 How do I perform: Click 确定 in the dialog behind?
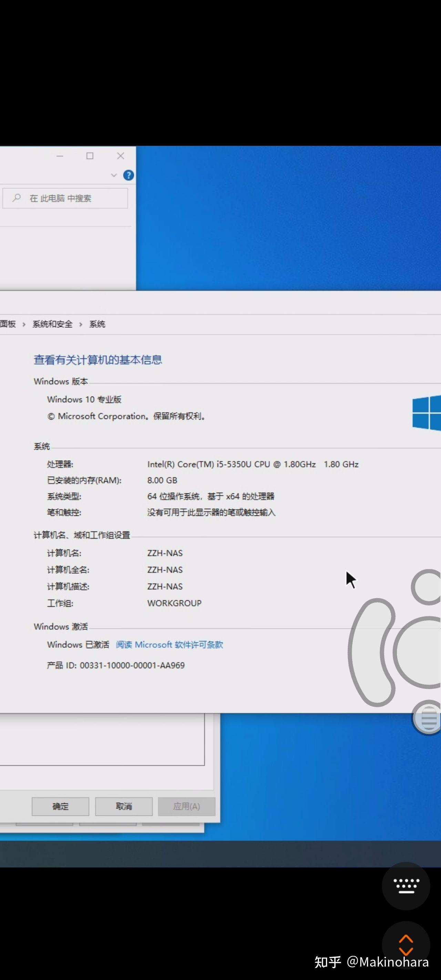61,806
